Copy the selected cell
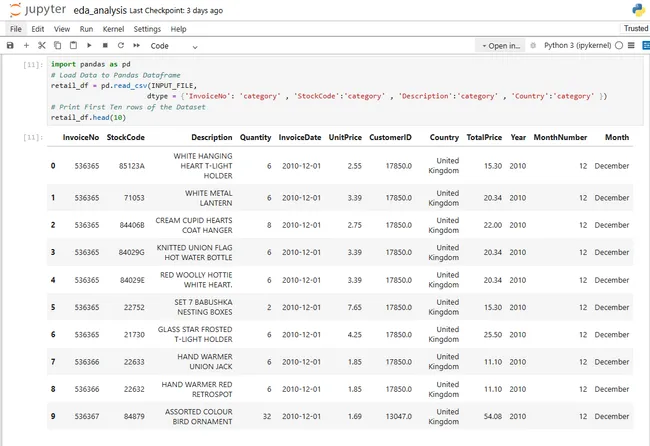The width and height of the screenshot is (650, 446). (58, 45)
